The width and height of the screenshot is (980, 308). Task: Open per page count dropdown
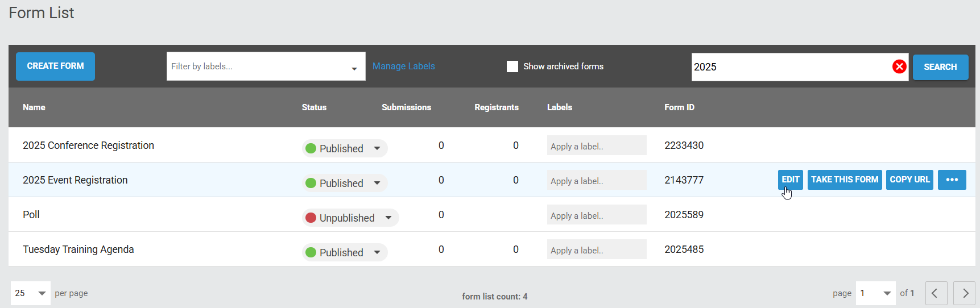point(31,293)
